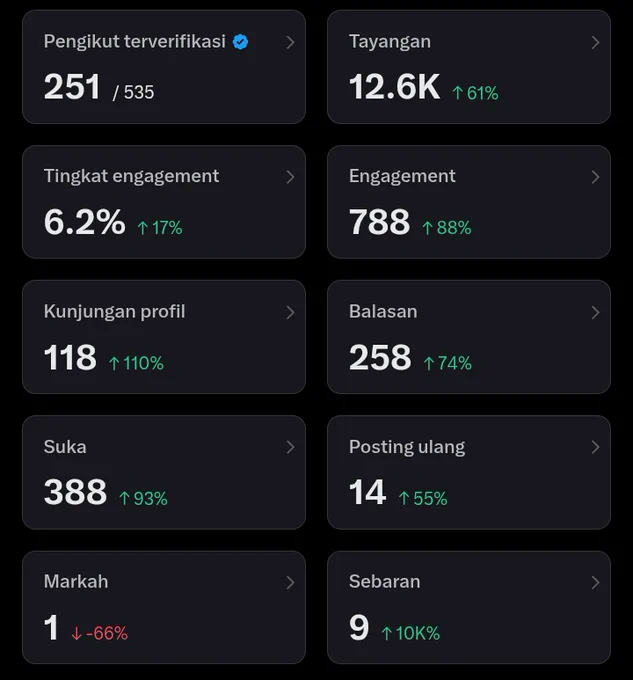The image size is (633, 680).
Task: Open Kunjungan profil label
Action: tap(114, 312)
